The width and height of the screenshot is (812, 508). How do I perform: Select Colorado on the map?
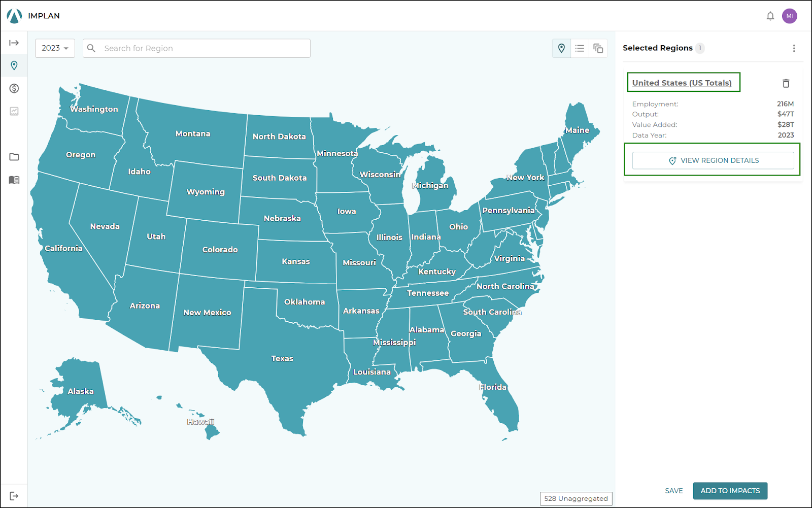tap(220, 249)
